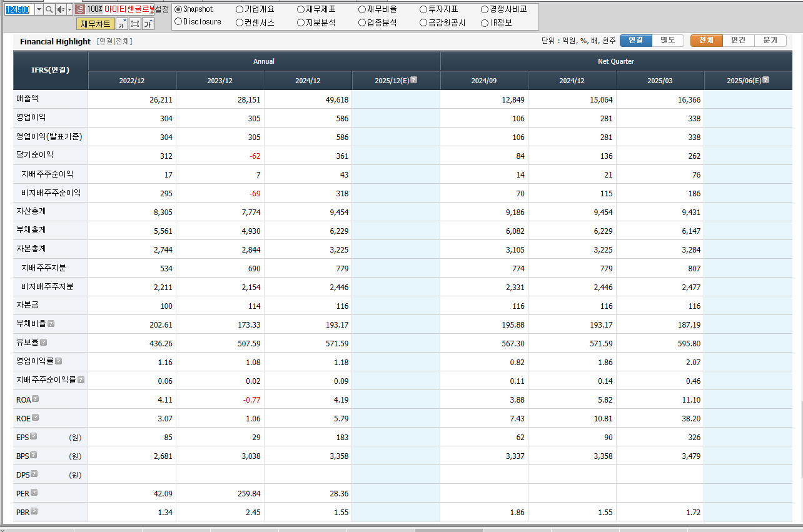
Task: Click the help icon beside 부채비율
Action: (51, 324)
